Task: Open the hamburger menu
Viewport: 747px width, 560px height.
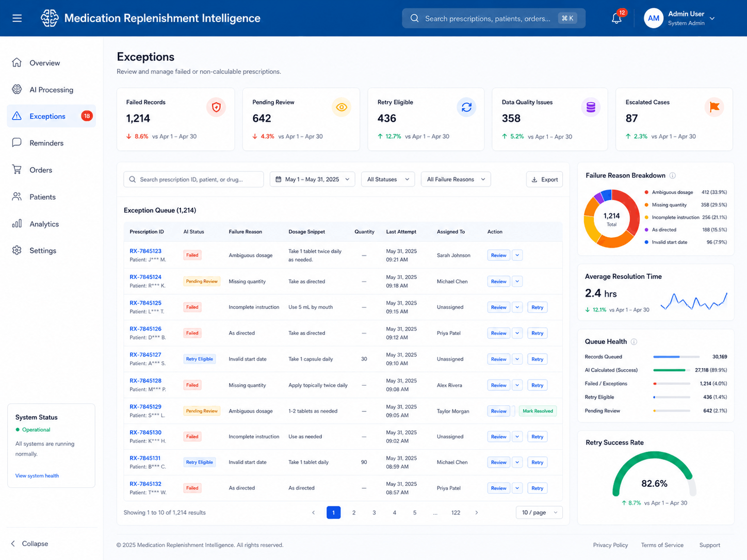Action: [17, 18]
